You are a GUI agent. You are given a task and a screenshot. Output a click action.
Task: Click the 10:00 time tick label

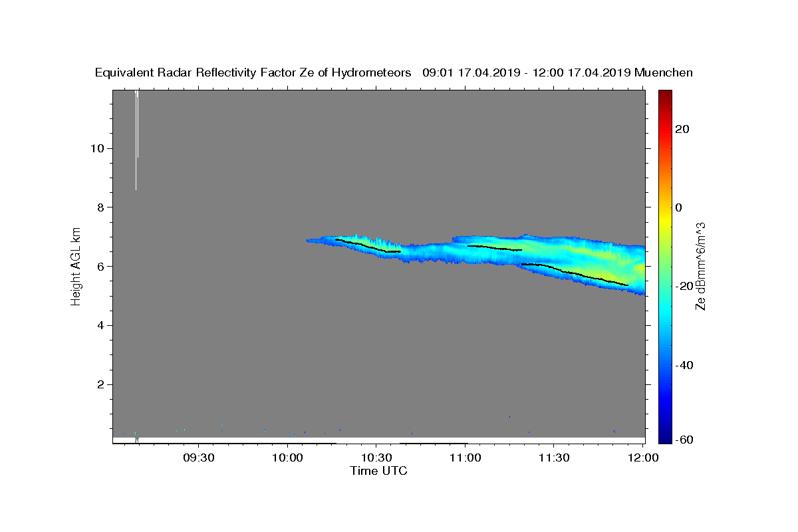(x=288, y=458)
